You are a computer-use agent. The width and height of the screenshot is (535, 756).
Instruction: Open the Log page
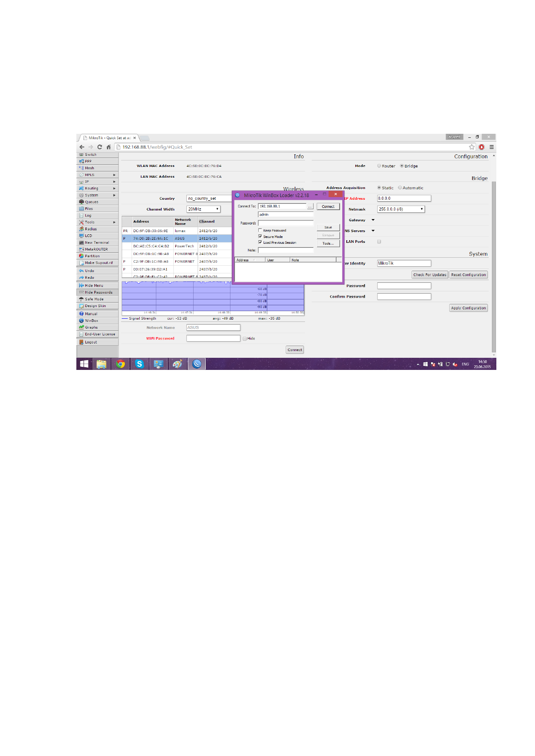click(97, 215)
